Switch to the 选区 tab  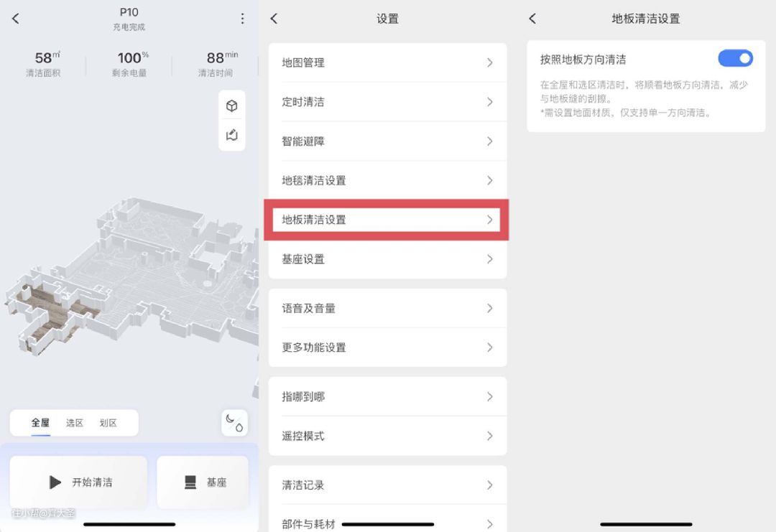tap(75, 423)
